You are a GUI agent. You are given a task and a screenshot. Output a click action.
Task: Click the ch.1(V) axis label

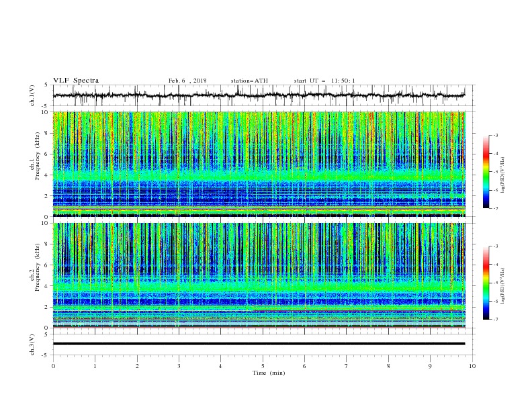32,95
